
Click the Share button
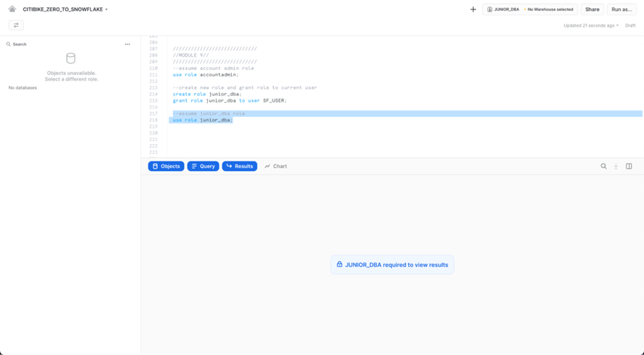coord(592,9)
